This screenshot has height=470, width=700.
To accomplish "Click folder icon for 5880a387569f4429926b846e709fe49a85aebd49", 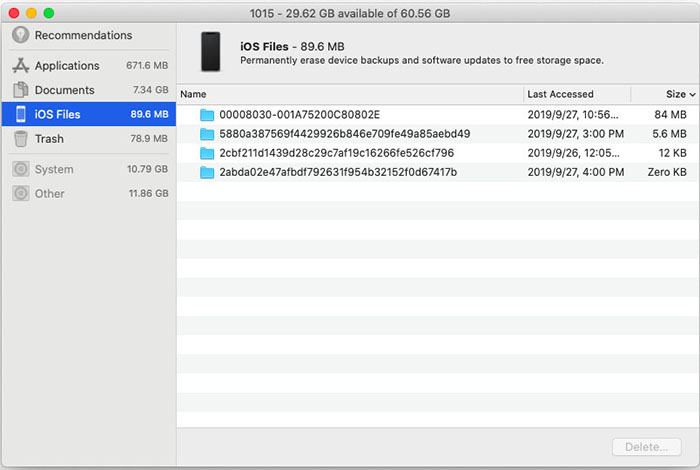I will pyautogui.click(x=207, y=134).
